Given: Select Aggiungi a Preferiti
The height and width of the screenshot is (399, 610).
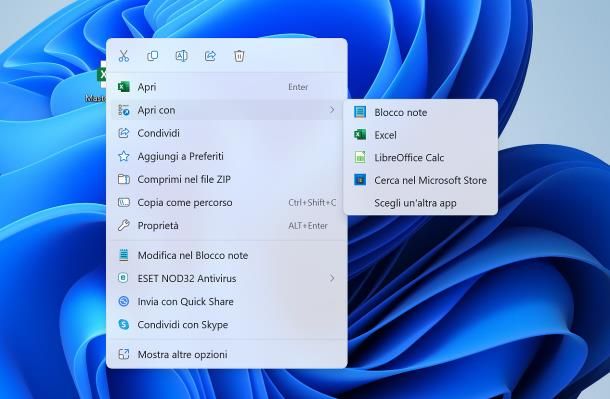Looking at the screenshot, I should 226,156.
